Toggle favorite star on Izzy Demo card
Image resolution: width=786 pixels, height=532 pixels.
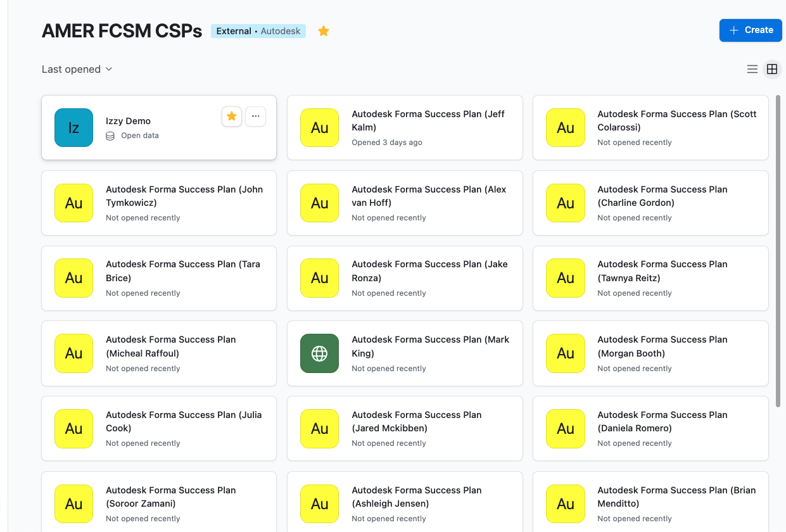tap(232, 116)
